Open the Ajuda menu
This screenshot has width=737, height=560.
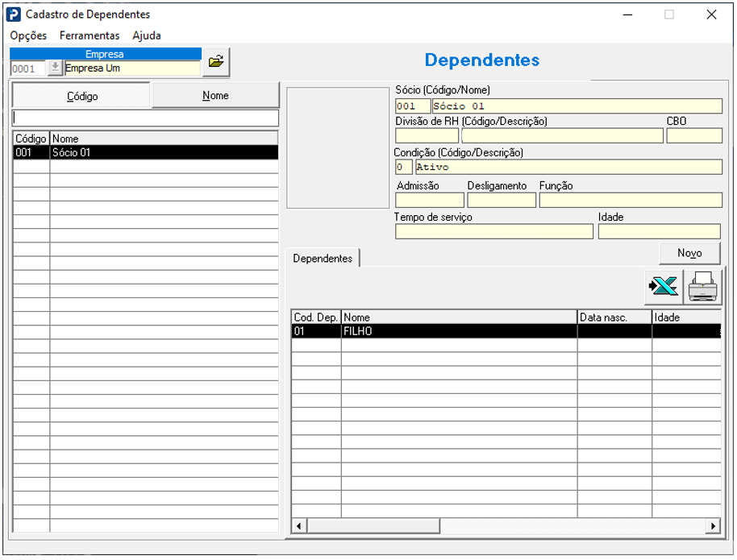(x=147, y=35)
